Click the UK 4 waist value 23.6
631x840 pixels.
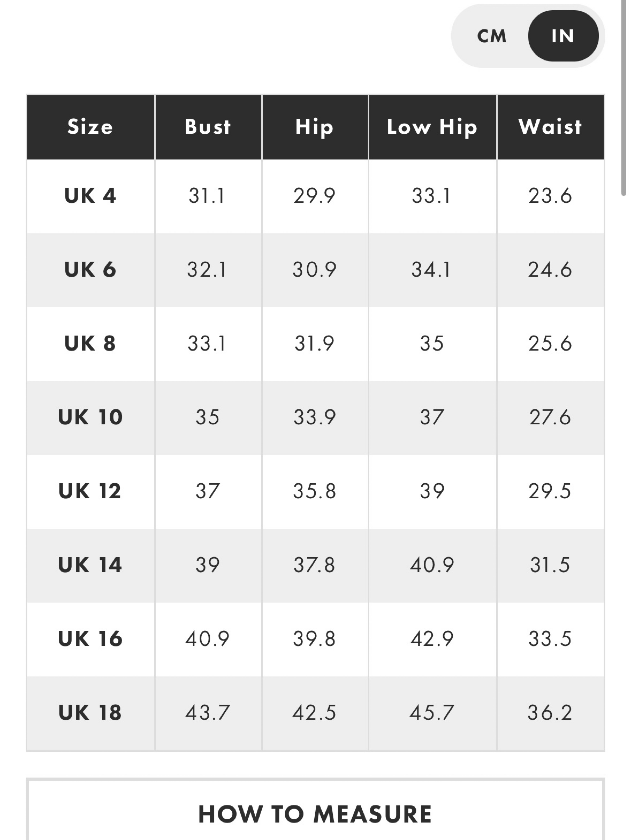pyautogui.click(x=550, y=196)
